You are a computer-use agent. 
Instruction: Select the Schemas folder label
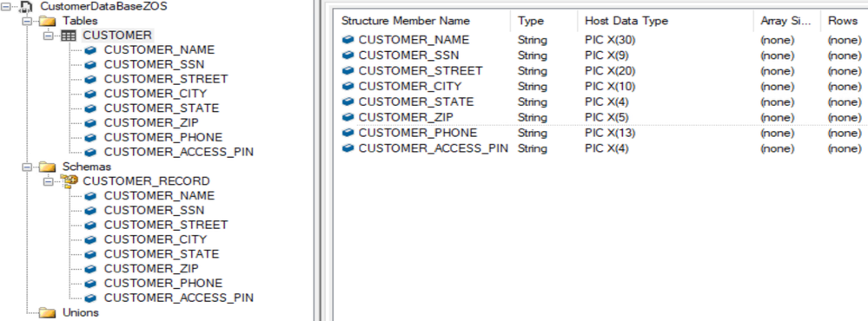pyautogui.click(x=87, y=167)
